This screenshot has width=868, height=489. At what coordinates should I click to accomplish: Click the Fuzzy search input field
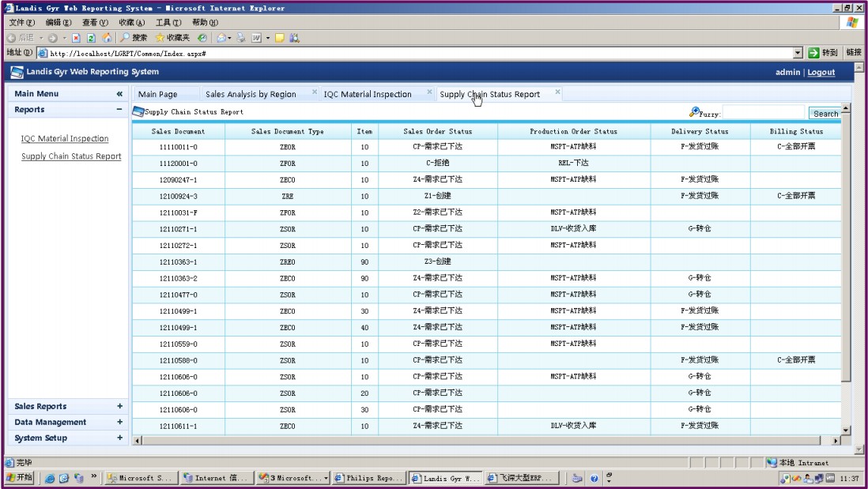[x=763, y=113]
